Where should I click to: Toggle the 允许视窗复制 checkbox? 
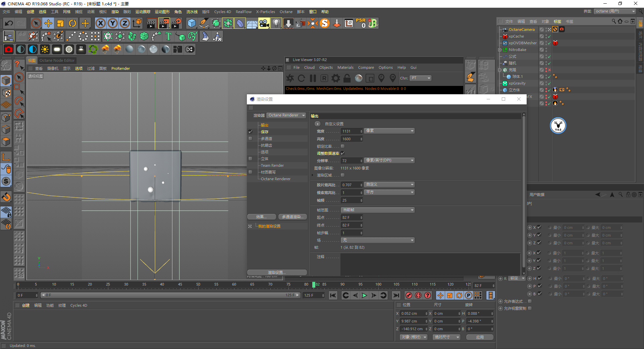(x=530, y=308)
